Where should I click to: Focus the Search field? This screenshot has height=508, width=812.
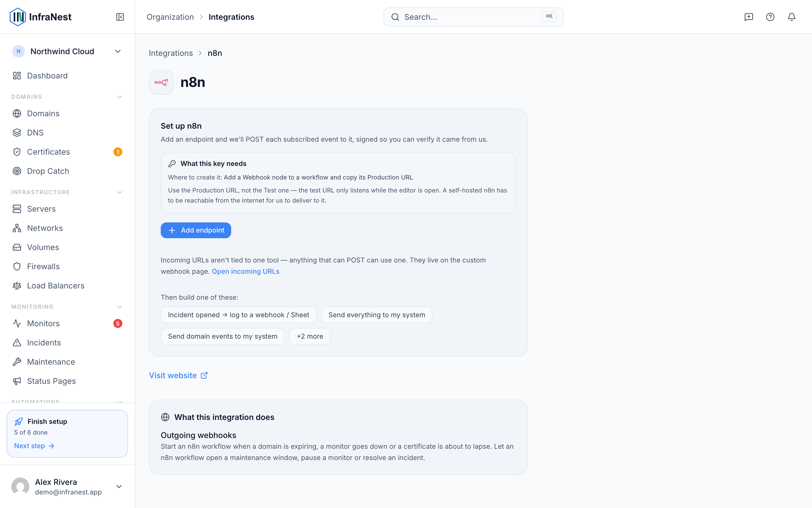(x=473, y=17)
